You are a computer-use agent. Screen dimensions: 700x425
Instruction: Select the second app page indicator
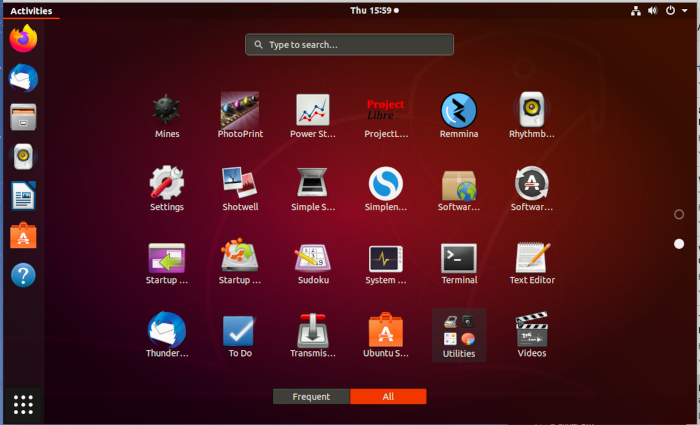(x=679, y=244)
